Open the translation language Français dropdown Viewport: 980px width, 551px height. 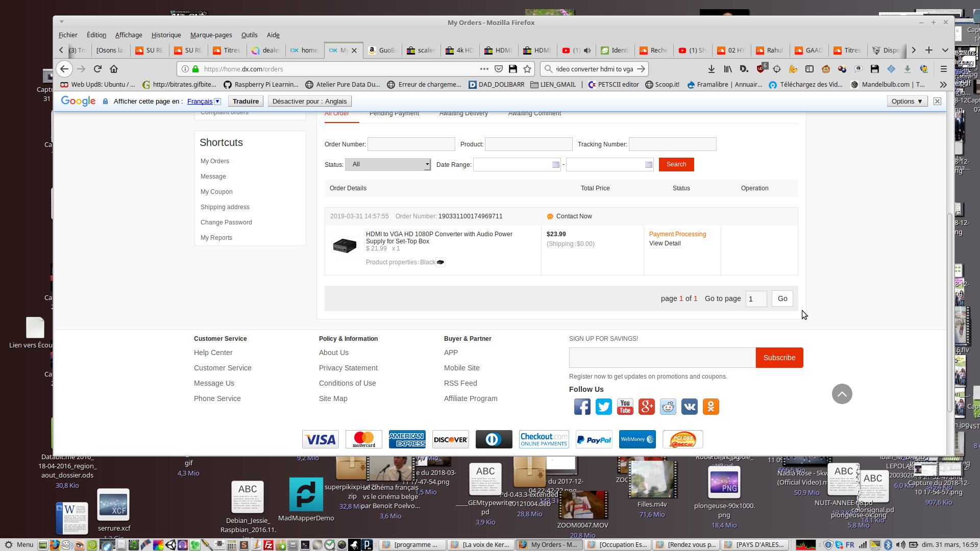click(x=204, y=102)
